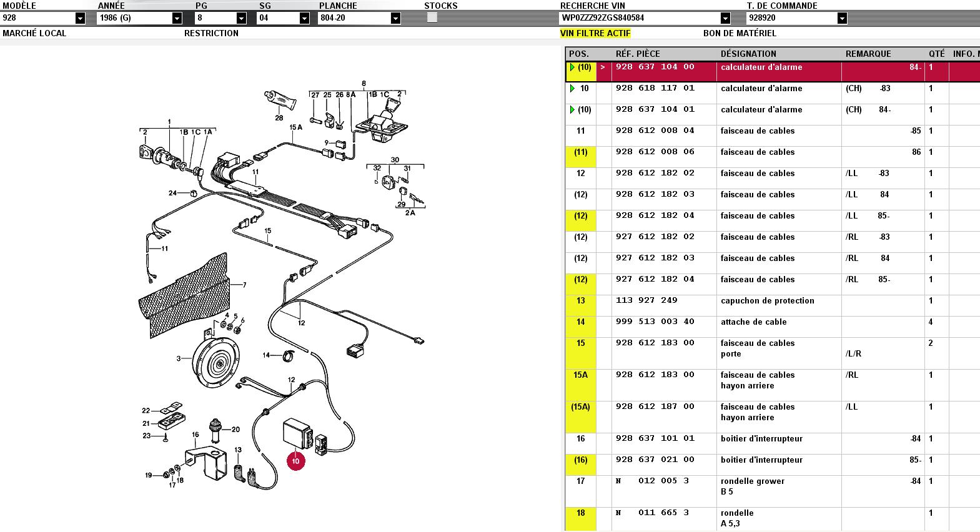Open the MODÈLE 928 dropdown
This screenshot has width=980, height=532.
80,18
